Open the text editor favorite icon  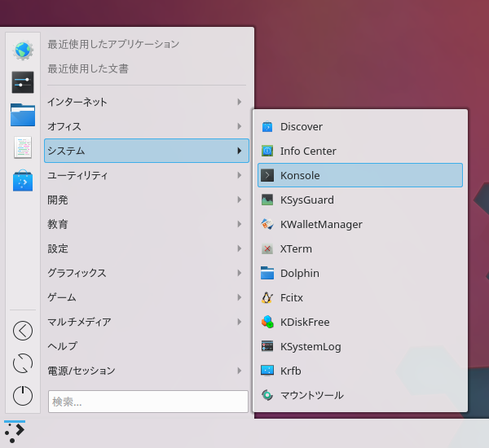(23, 147)
